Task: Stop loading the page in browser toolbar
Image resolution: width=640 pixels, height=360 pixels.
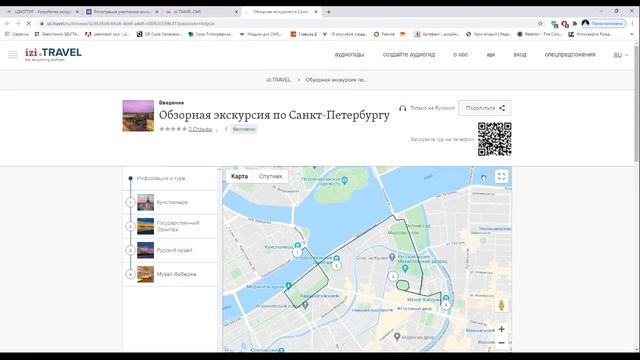Action: 29,24
